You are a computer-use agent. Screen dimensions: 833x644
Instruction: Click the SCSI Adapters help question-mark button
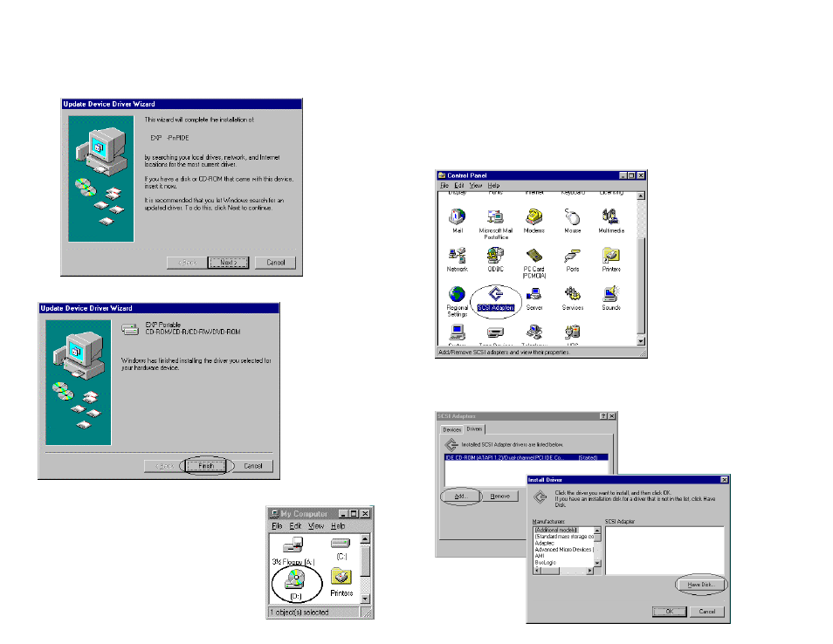pyautogui.click(x=603, y=416)
